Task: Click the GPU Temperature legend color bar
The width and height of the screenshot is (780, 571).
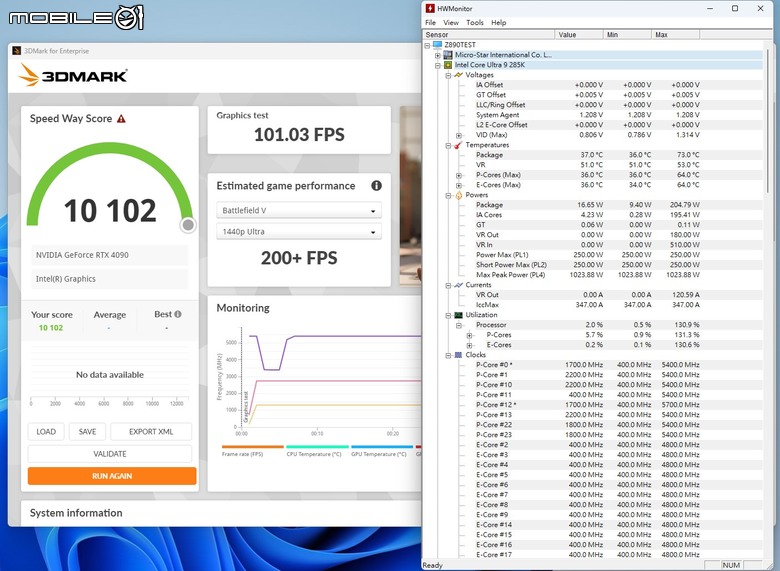Action: [x=382, y=447]
